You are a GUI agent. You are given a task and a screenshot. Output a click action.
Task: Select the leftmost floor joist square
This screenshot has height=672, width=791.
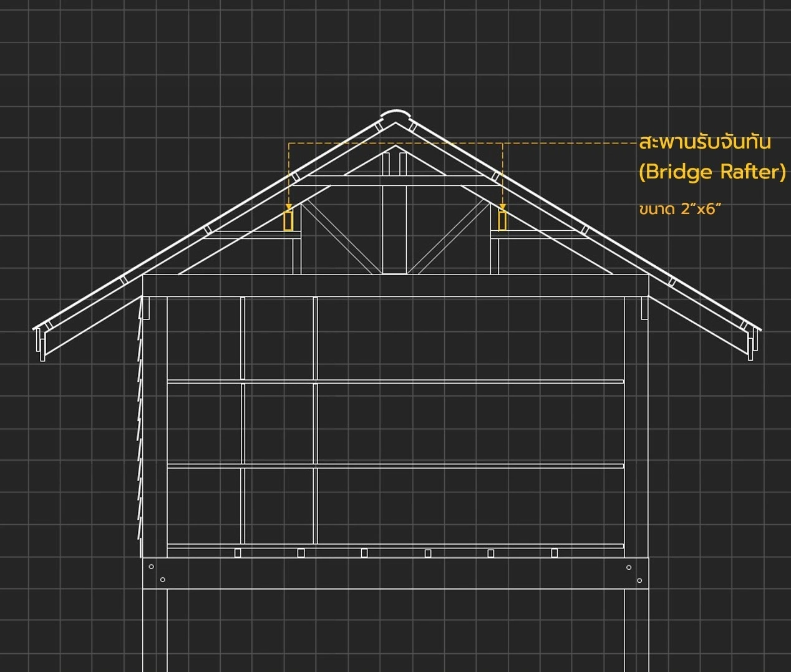pos(238,553)
